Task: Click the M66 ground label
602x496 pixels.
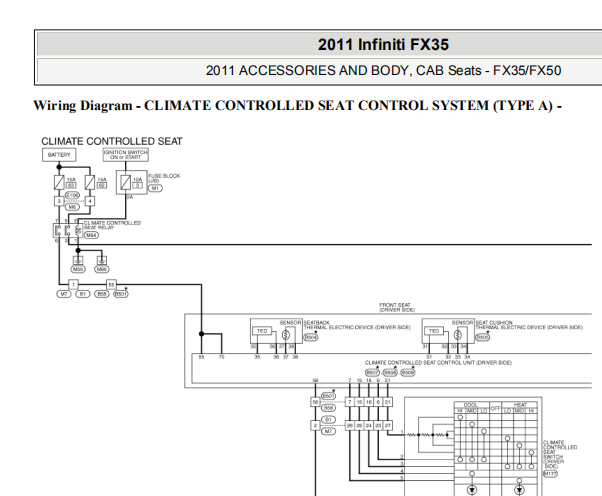Action: pyautogui.click(x=102, y=269)
